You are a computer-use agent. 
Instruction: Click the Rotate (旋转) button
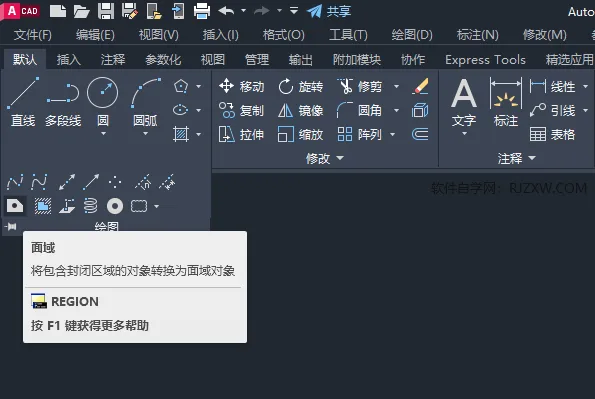[301, 87]
